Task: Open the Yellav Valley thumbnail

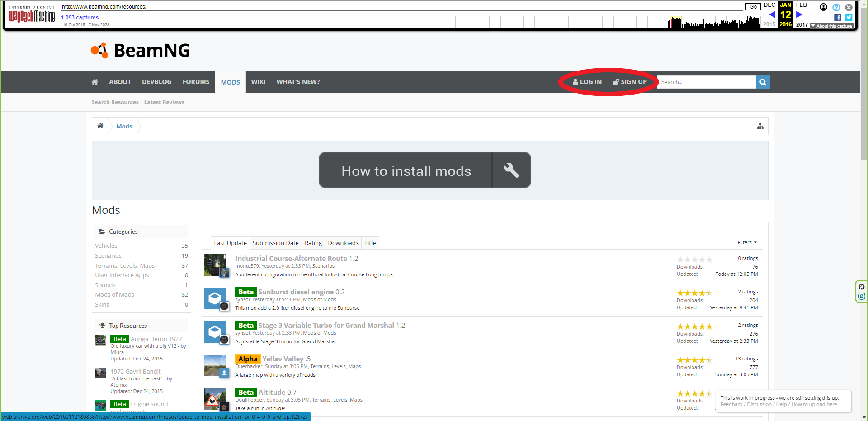Action: (x=215, y=365)
